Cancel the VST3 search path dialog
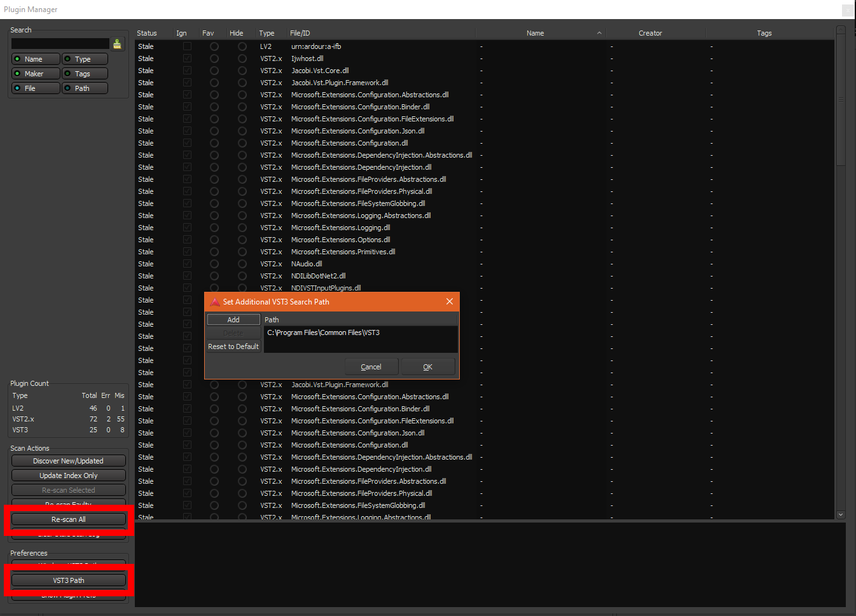The width and height of the screenshot is (856, 616). click(371, 367)
